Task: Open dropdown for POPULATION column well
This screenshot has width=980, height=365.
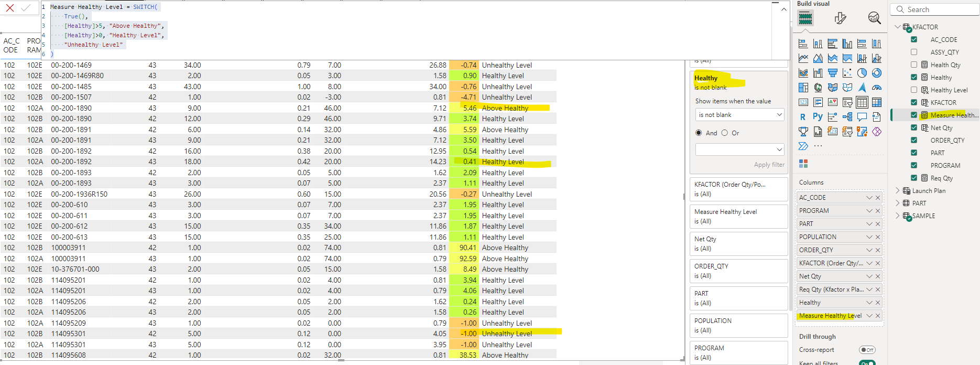Action: point(869,237)
